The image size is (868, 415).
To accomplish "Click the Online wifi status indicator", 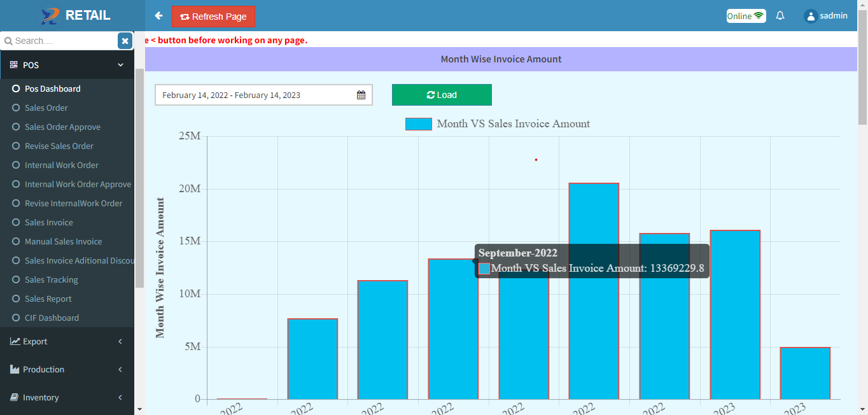I will [746, 16].
